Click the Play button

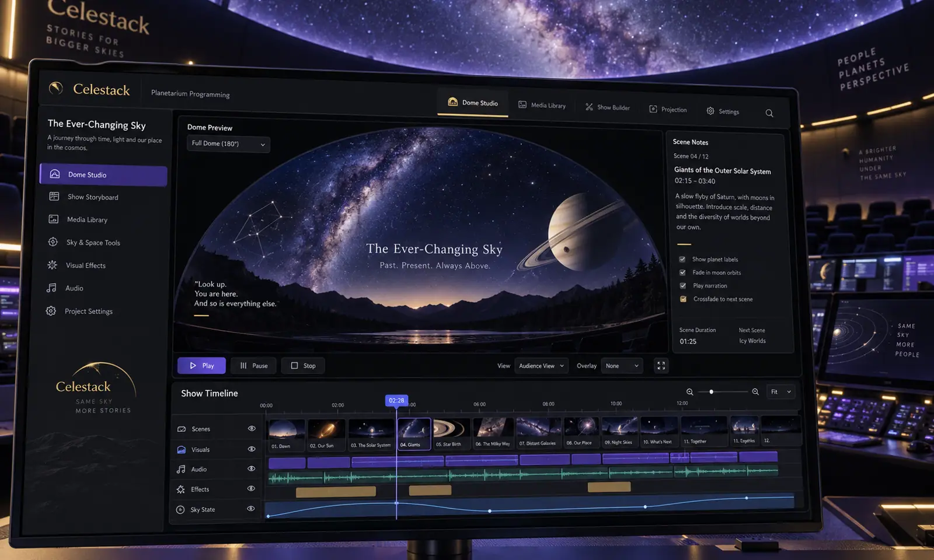click(x=201, y=366)
